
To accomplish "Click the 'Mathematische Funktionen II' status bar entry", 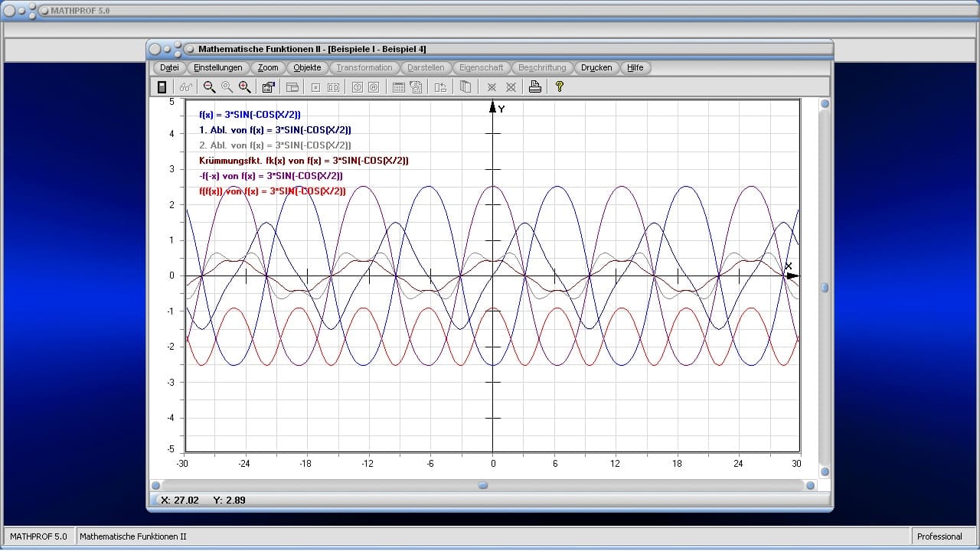I will (x=133, y=536).
